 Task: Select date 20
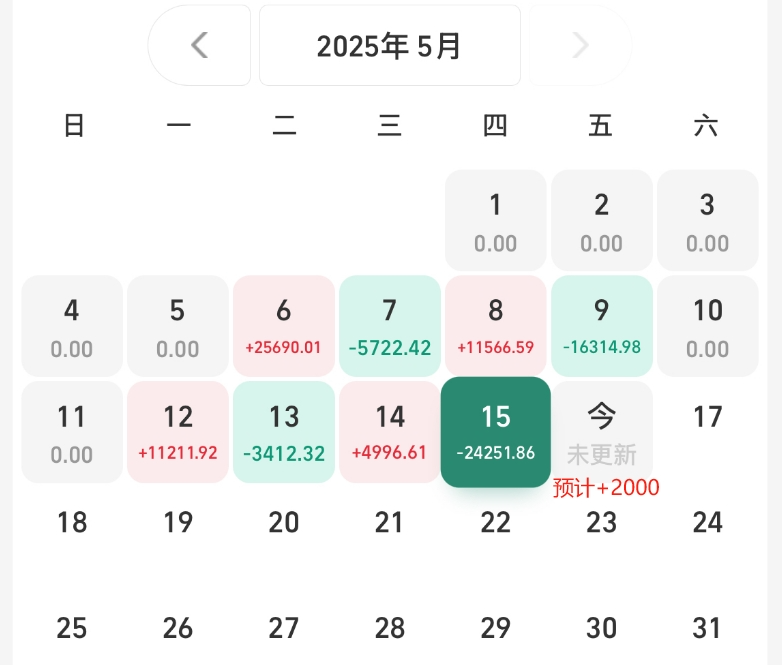click(284, 523)
